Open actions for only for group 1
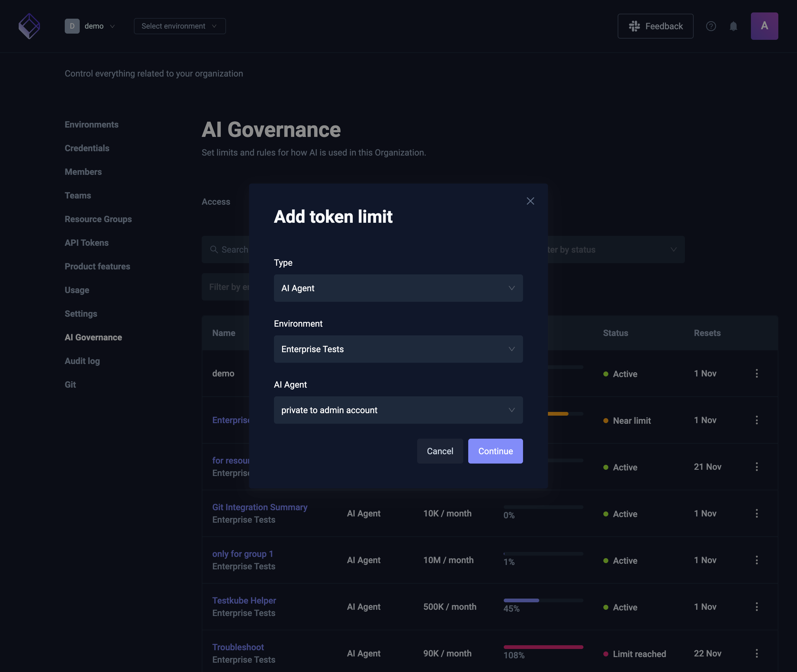Viewport: 797px width, 672px height. click(757, 560)
